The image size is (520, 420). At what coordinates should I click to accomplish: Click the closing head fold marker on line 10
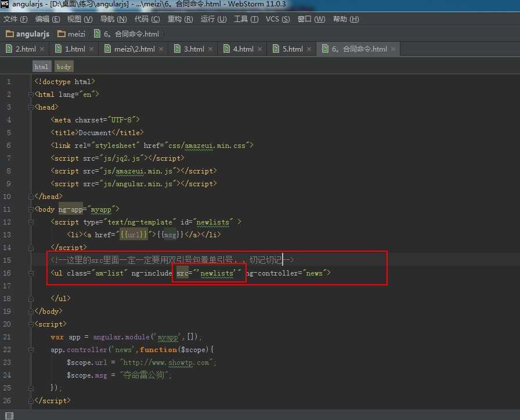(x=31, y=197)
